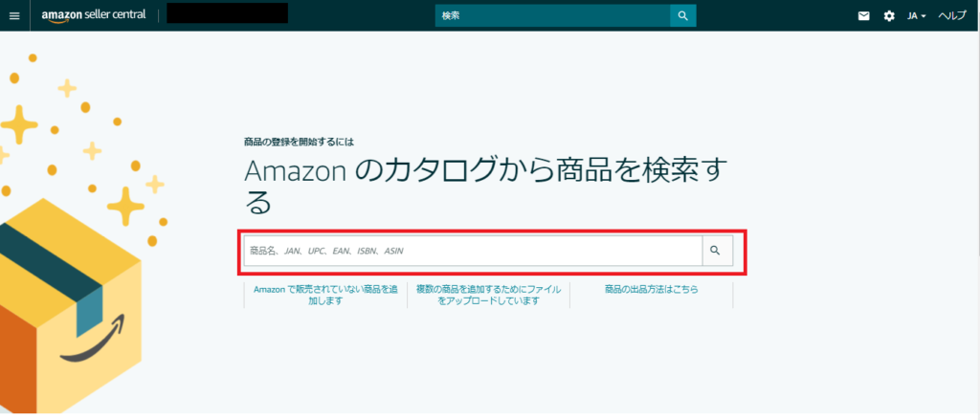
Task: Open 'Amazon で販売されていない商品を追加します' link
Action: point(325,295)
